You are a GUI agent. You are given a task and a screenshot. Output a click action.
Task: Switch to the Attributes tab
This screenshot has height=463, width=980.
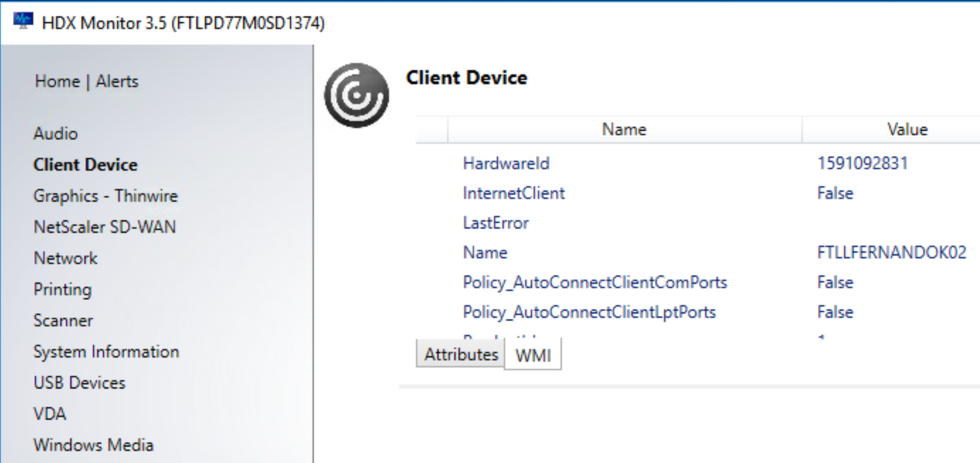tap(461, 354)
